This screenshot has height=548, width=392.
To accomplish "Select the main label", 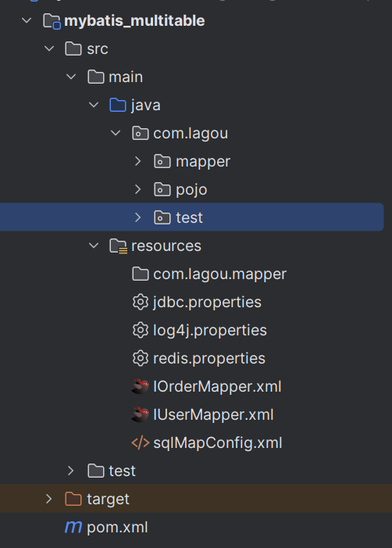I will pos(126,77).
